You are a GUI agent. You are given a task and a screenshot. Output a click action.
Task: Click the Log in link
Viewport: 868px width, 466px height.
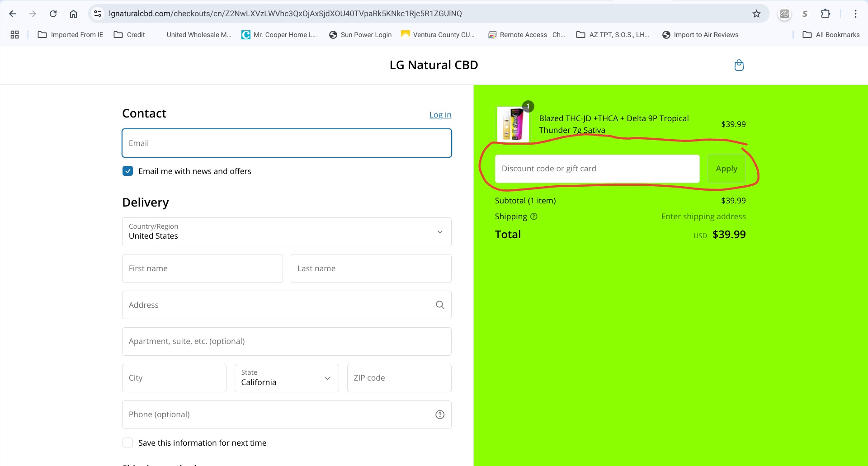[440, 115]
